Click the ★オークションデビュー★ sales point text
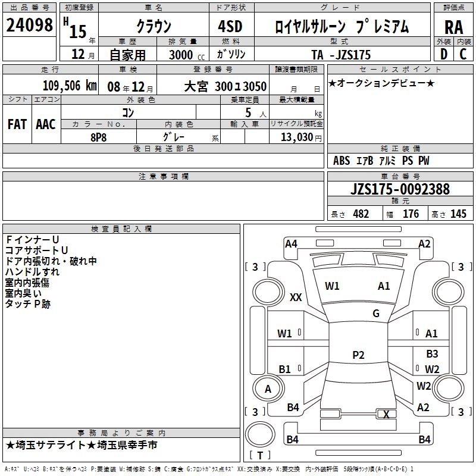Viewport: 476px width, 476px height. [x=381, y=83]
